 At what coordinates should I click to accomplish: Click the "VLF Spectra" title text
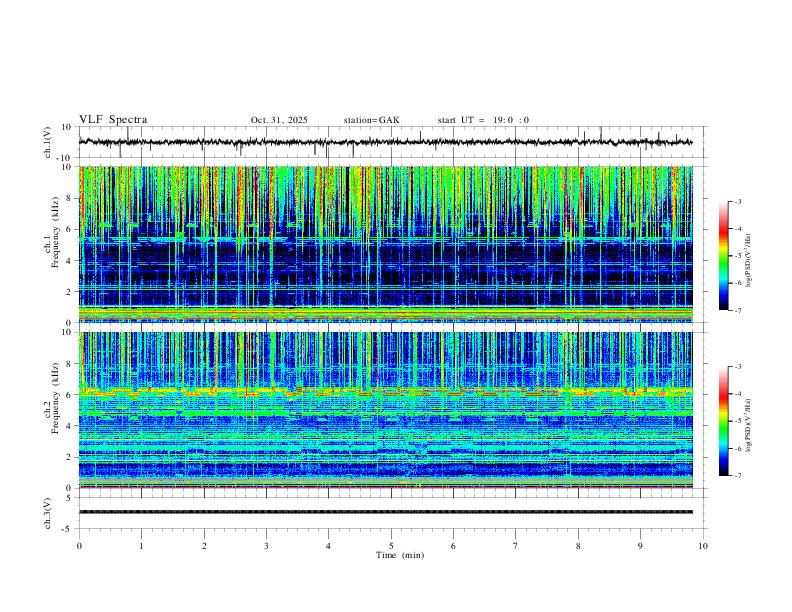[x=113, y=120]
